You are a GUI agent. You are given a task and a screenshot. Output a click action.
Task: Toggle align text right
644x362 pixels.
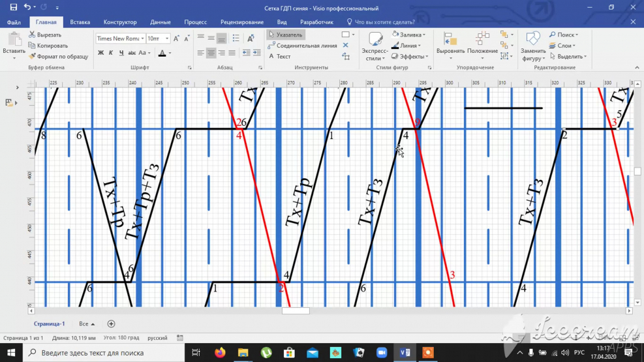tap(221, 53)
